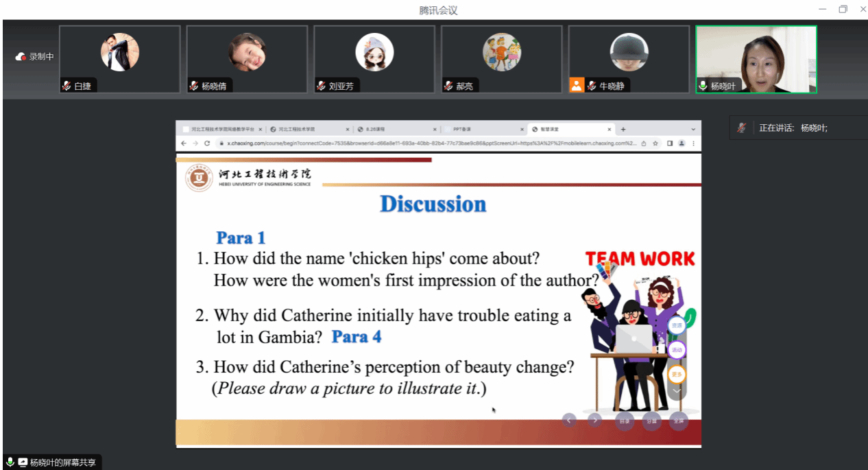Bookmark page with the star icon
The height and width of the screenshot is (470, 868).
pos(655,143)
